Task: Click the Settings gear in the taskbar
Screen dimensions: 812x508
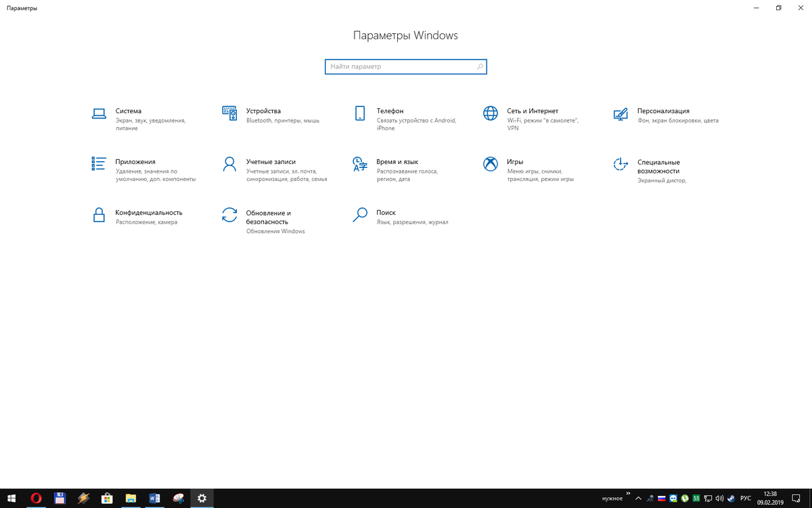Action: [202, 499]
